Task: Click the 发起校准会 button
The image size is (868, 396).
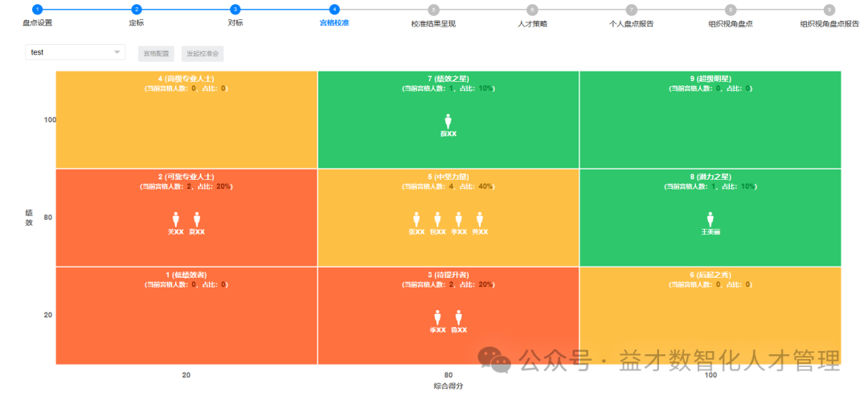Action: tap(203, 54)
